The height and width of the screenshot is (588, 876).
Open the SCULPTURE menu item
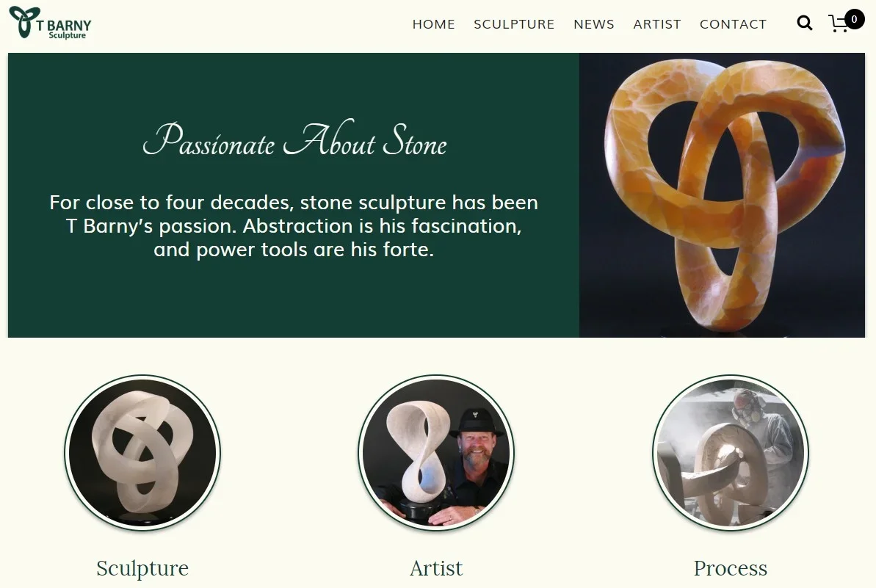click(514, 24)
